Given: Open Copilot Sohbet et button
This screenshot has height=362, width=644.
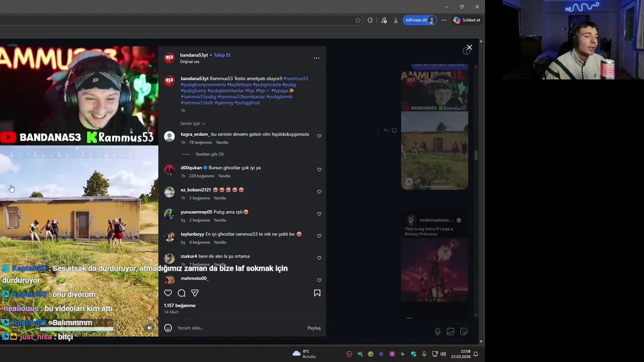Looking at the screenshot, I should point(466,20).
